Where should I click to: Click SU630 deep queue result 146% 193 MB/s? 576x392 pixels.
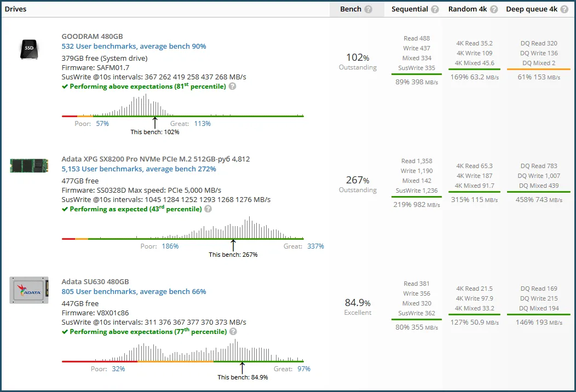(x=539, y=322)
